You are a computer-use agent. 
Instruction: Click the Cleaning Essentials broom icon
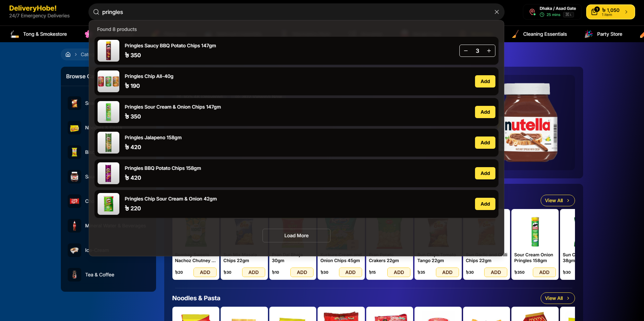click(x=515, y=34)
